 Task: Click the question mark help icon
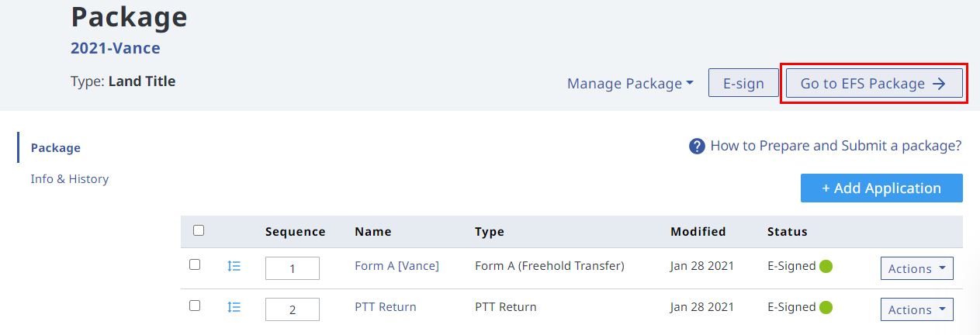coord(697,146)
